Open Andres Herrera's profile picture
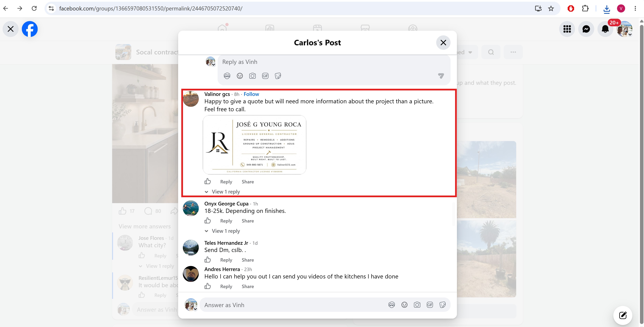Viewport: 644px width, 327px height. [x=191, y=274]
